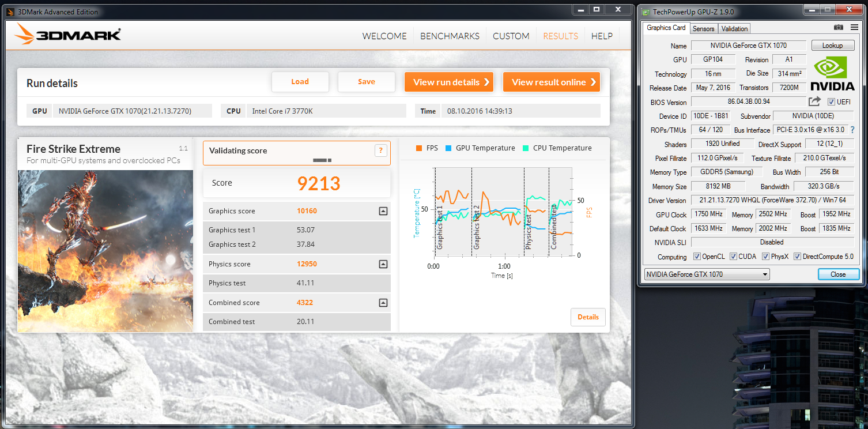
Task: Click the BIOS Version field 86.04.3B.00.94
Action: click(x=749, y=102)
